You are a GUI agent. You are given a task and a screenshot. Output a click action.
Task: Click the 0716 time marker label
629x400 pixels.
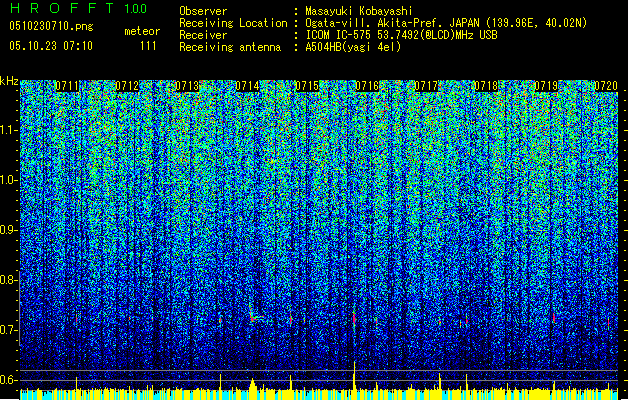point(367,86)
